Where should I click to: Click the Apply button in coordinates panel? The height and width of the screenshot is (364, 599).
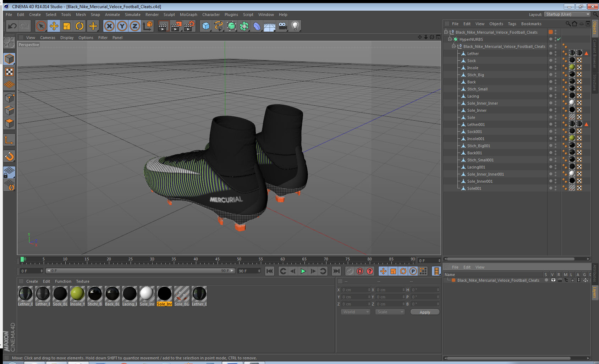click(x=424, y=312)
